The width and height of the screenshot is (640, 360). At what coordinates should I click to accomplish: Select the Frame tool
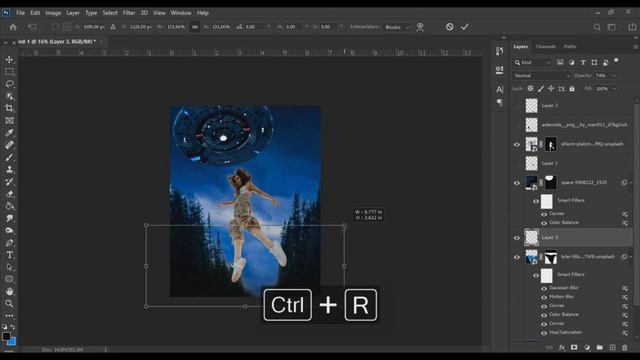tap(9, 120)
